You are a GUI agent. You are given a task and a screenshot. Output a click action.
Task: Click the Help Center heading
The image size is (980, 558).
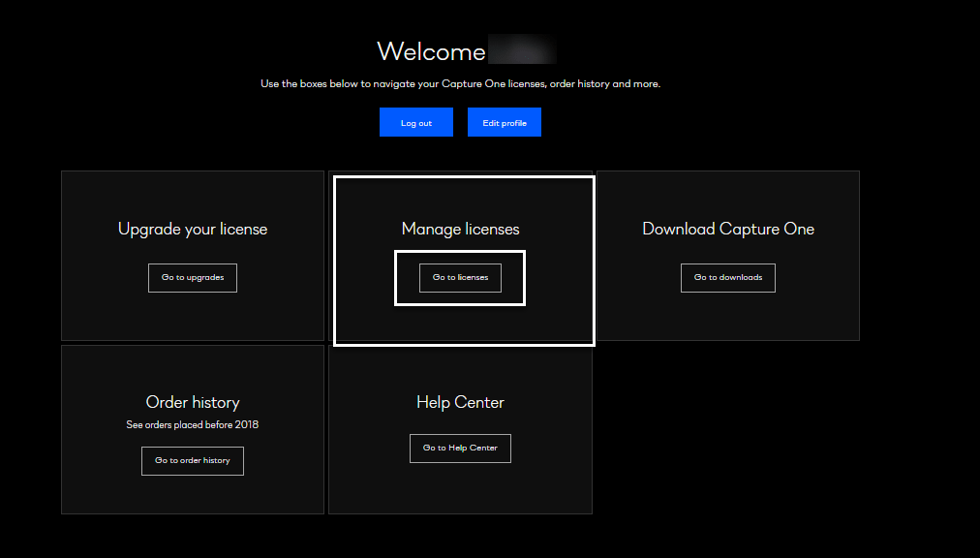[459, 402]
